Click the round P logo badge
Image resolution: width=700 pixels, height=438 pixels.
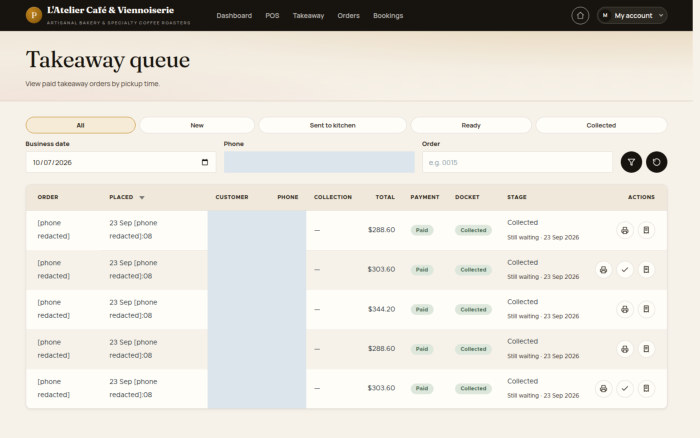[x=34, y=15]
